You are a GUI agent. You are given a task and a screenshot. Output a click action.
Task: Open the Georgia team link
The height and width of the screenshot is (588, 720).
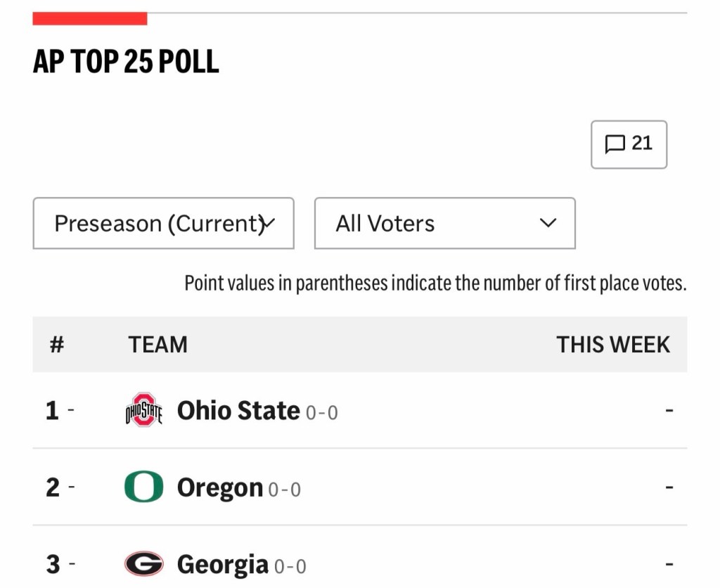(x=223, y=565)
